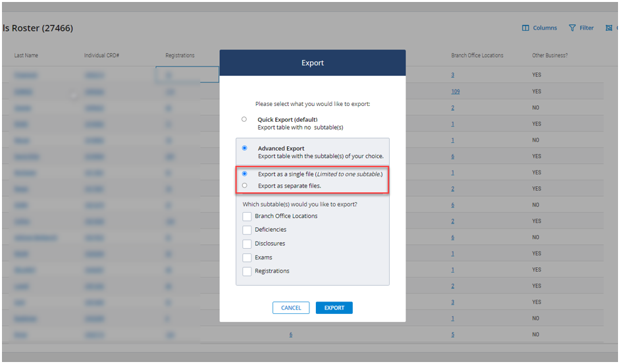Screen dimensions: 620x364
Task: Tick the Registrations subtable checkbox
Action: click(x=247, y=271)
